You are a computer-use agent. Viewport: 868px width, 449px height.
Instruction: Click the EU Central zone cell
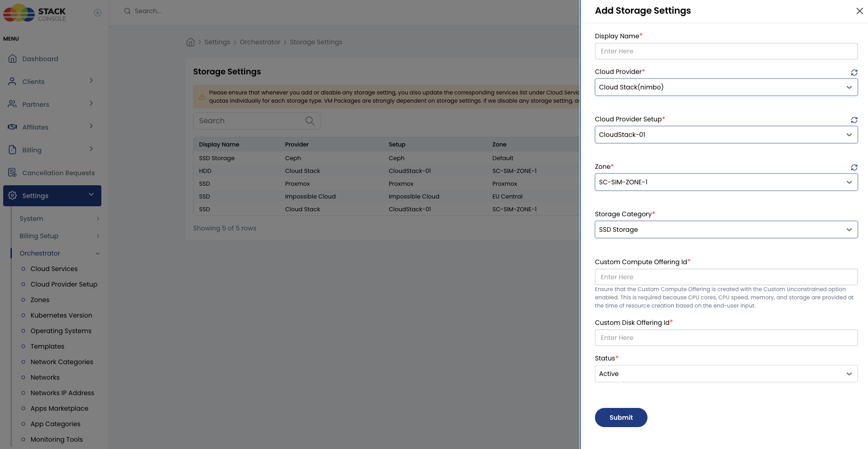pyautogui.click(x=507, y=197)
